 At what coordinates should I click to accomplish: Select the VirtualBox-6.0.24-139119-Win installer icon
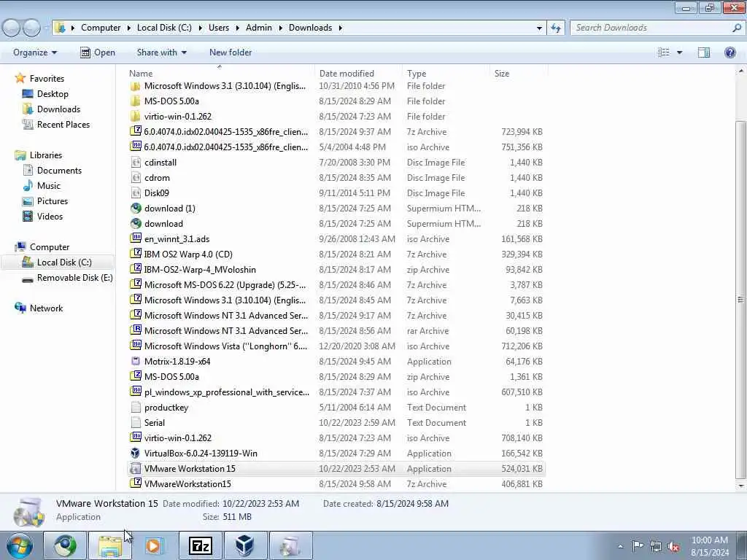[135, 453]
